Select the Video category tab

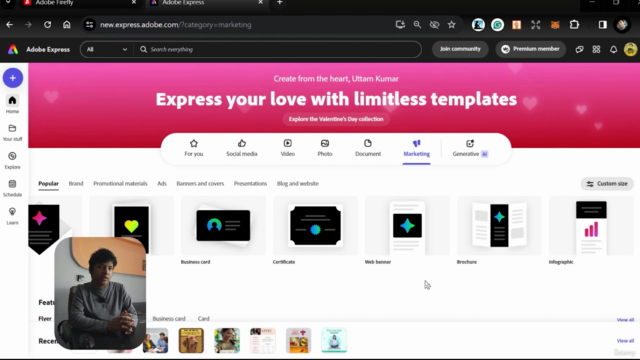tap(287, 148)
